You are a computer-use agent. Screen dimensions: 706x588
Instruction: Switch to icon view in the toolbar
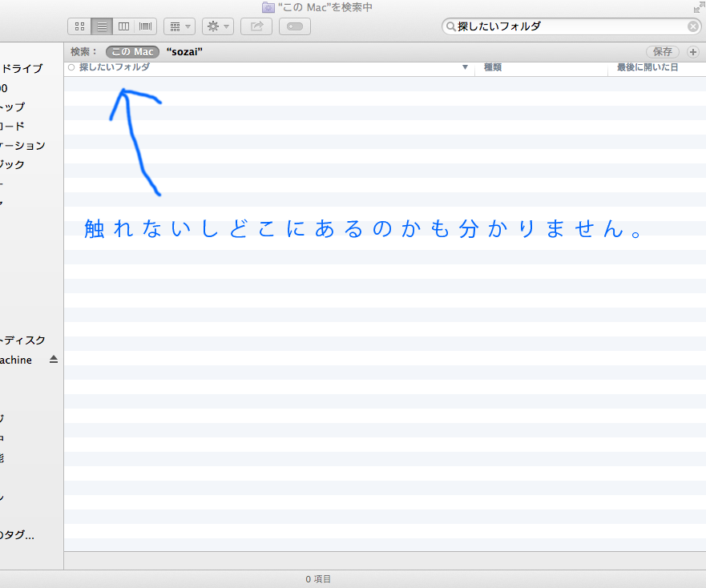(79, 26)
